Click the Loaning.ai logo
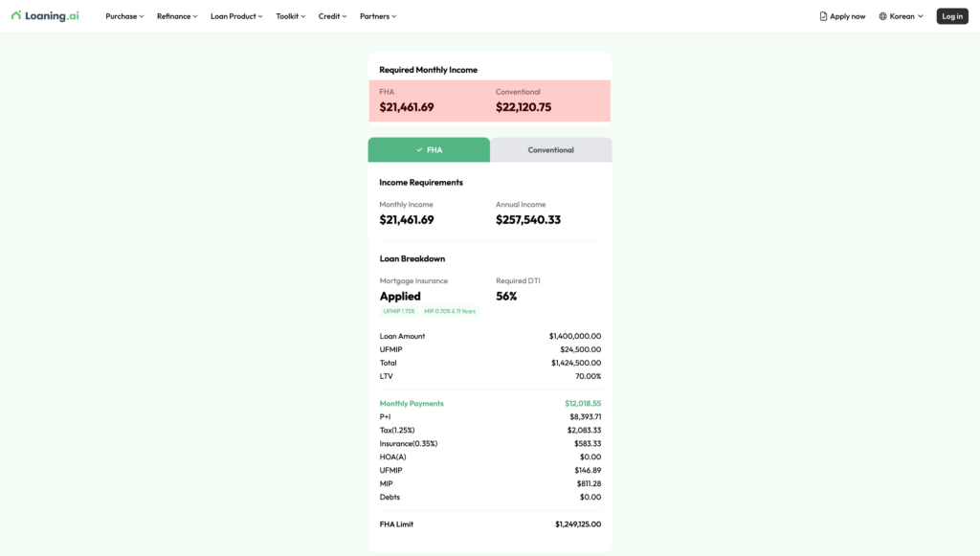The width and height of the screenshot is (980, 556). pos(45,16)
